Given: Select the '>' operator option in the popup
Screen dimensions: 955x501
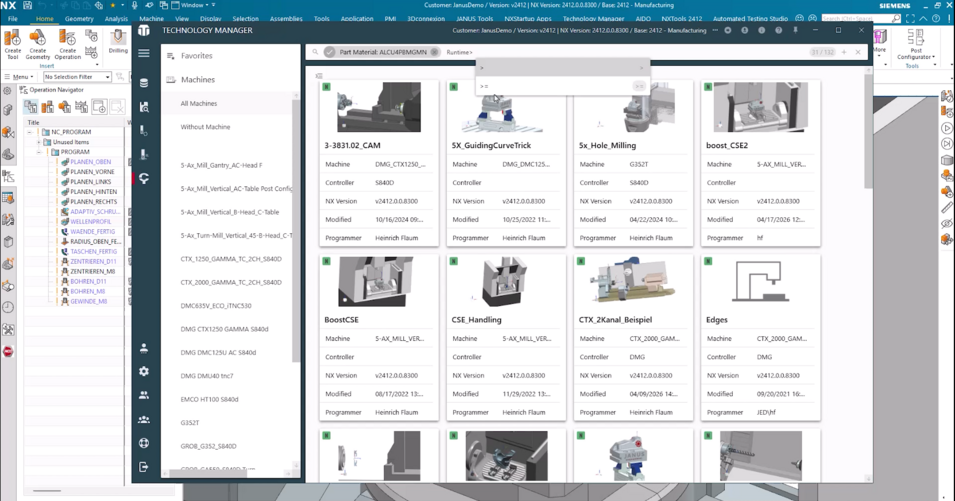Looking at the screenshot, I should click(x=562, y=68).
